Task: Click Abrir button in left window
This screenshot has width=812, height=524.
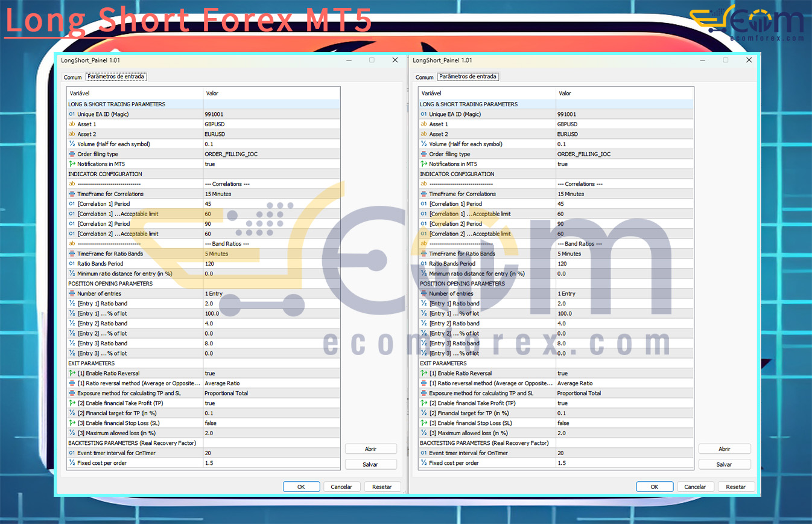Action: [371, 449]
